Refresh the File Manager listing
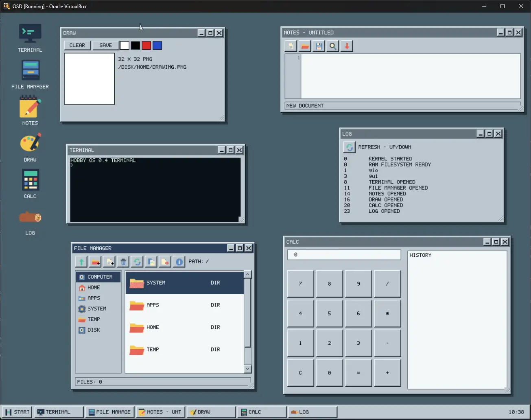 (x=137, y=262)
